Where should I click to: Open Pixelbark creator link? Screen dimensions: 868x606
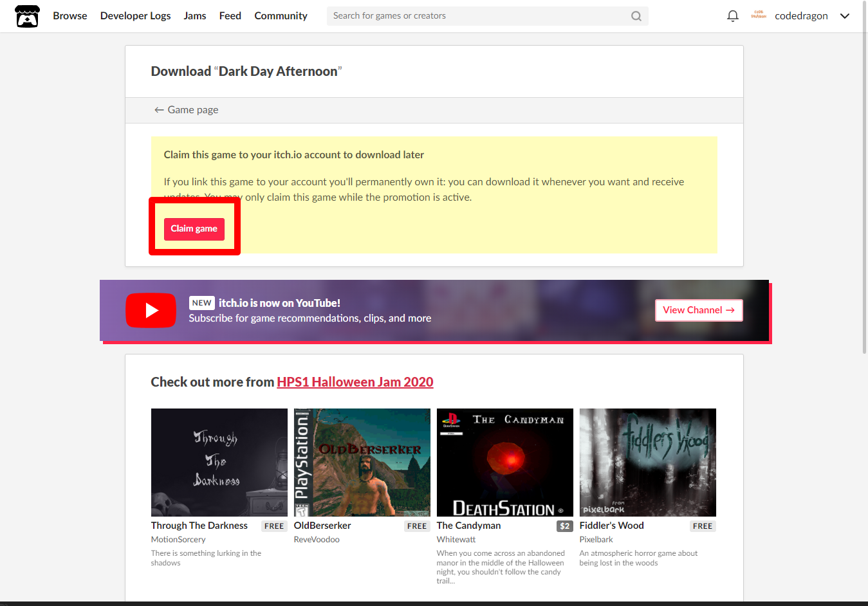tap(596, 540)
